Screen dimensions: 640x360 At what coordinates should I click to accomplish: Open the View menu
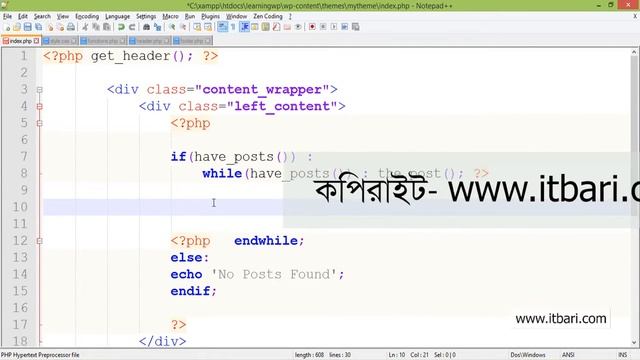point(62,16)
